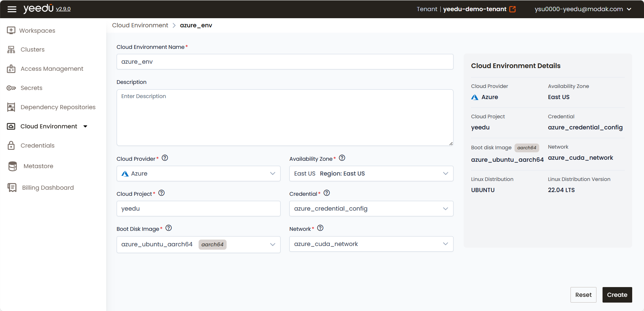Viewport: 644px width, 311px height.
Task: Click '22.04 LTS' version value
Action: tap(561, 190)
